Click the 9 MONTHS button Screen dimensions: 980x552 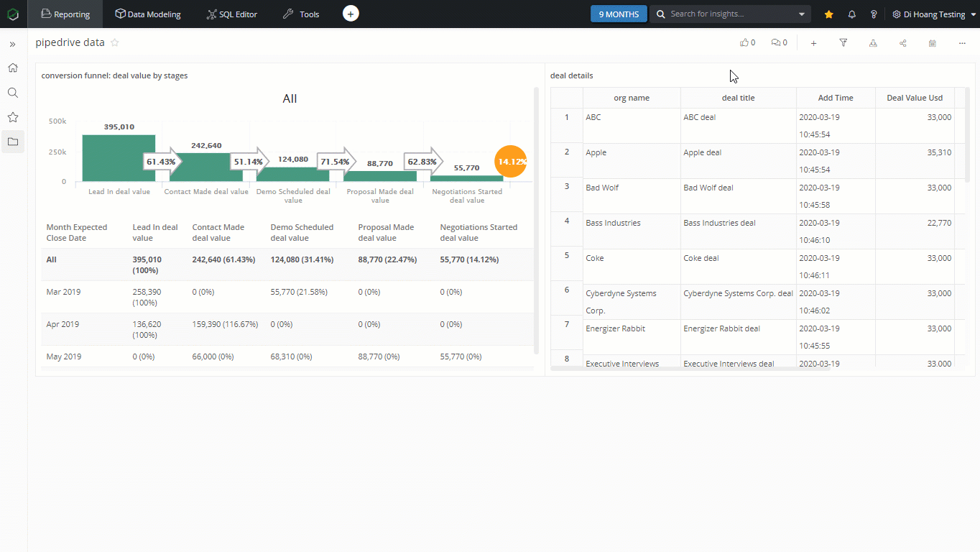(619, 14)
